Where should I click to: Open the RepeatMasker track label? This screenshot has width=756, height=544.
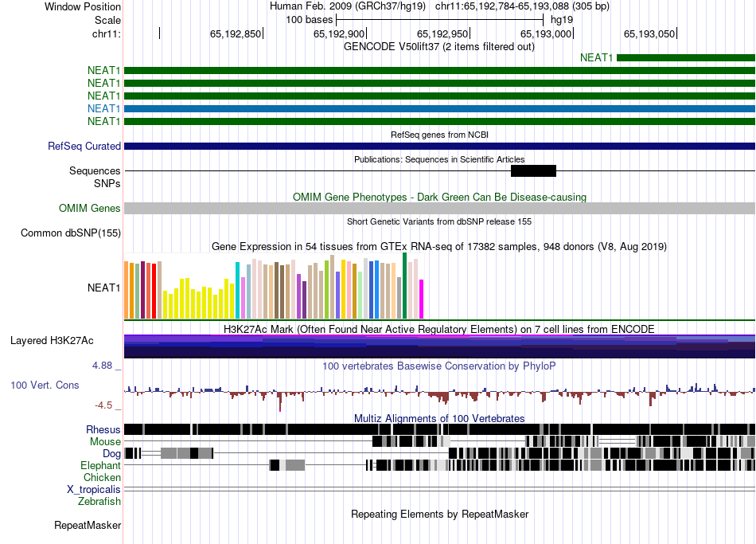pos(88,525)
